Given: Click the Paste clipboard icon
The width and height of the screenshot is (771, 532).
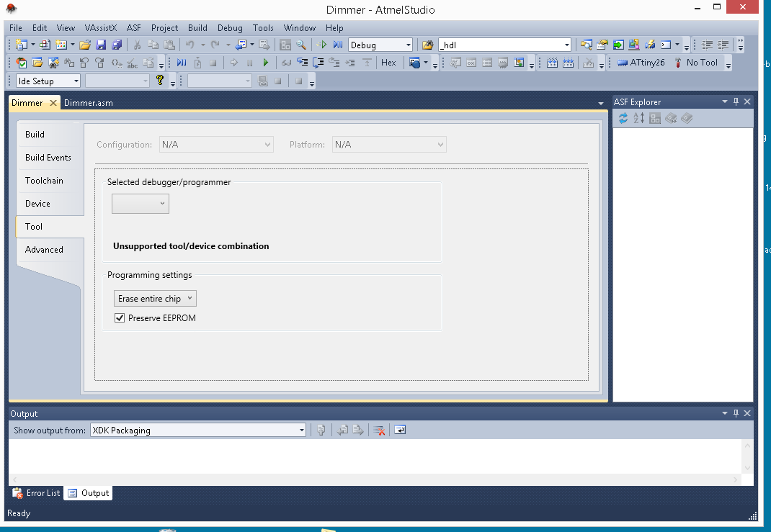Looking at the screenshot, I should 169,45.
